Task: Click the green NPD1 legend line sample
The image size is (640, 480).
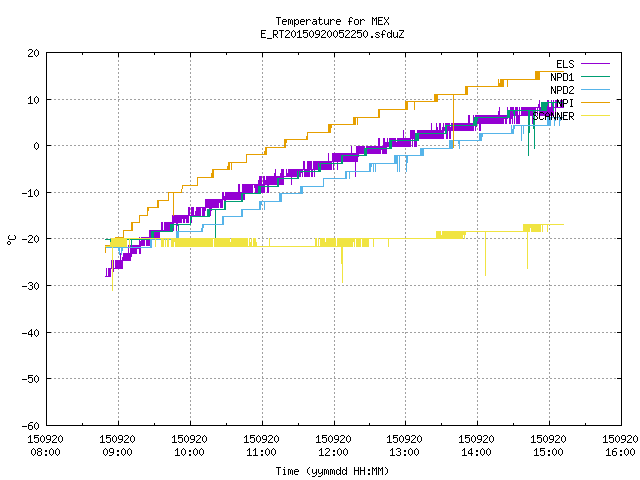Action: tap(595, 76)
